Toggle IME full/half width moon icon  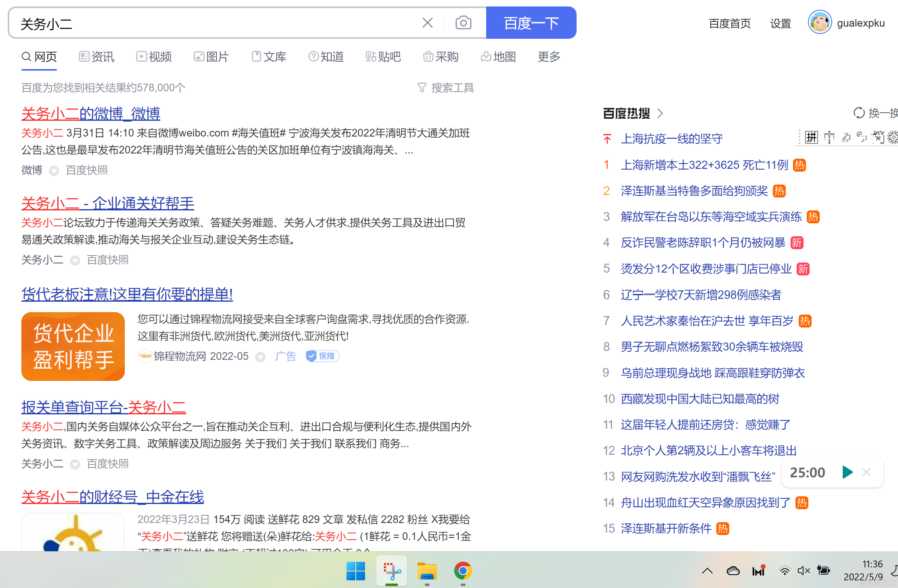pyautogui.click(x=846, y=137)
